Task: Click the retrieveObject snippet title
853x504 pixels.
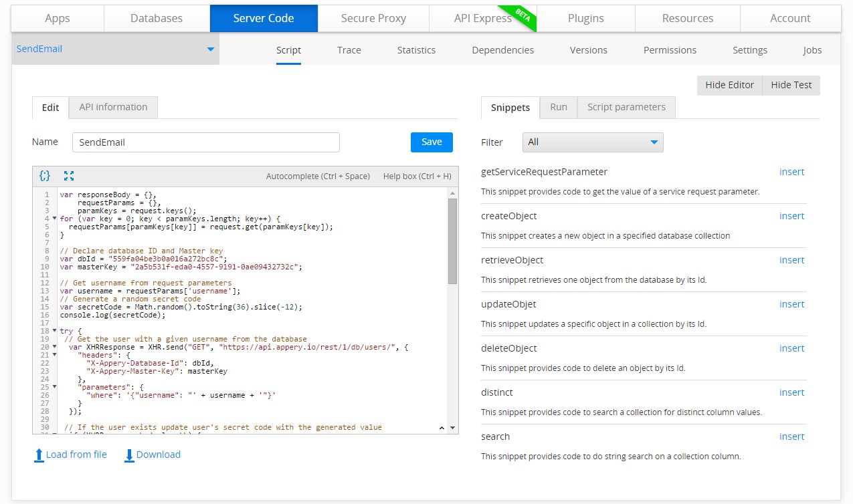Action: coord(512,260)
